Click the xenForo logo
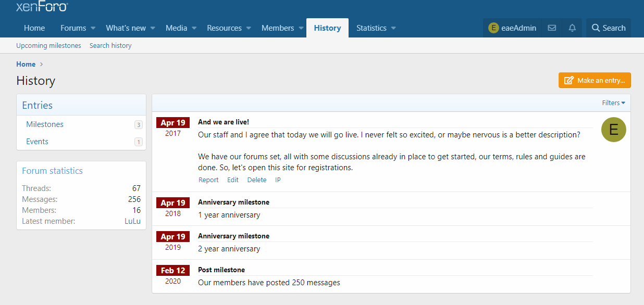The width and height of the screenshot is (644, 305). [42, 6]
